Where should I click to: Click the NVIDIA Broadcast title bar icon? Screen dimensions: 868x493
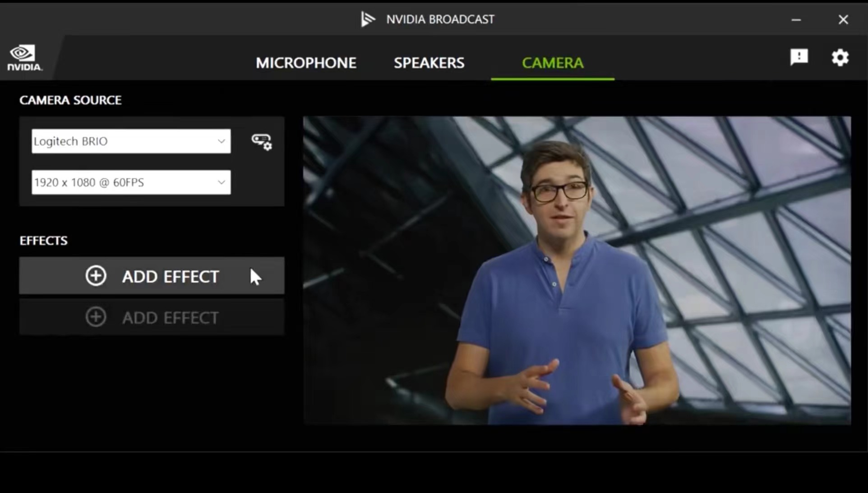(368, 19)
